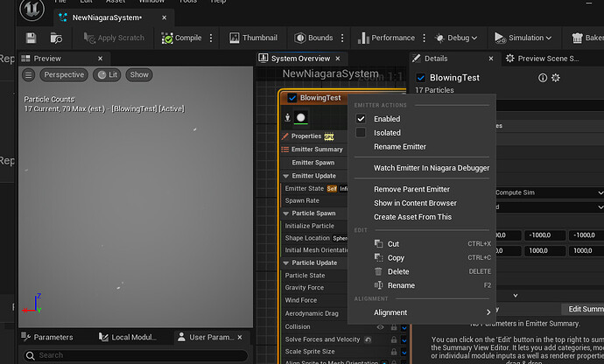This screenshot has width=604, height=364.
Task: Check the Isolated option in context menu
Action: 361,132
